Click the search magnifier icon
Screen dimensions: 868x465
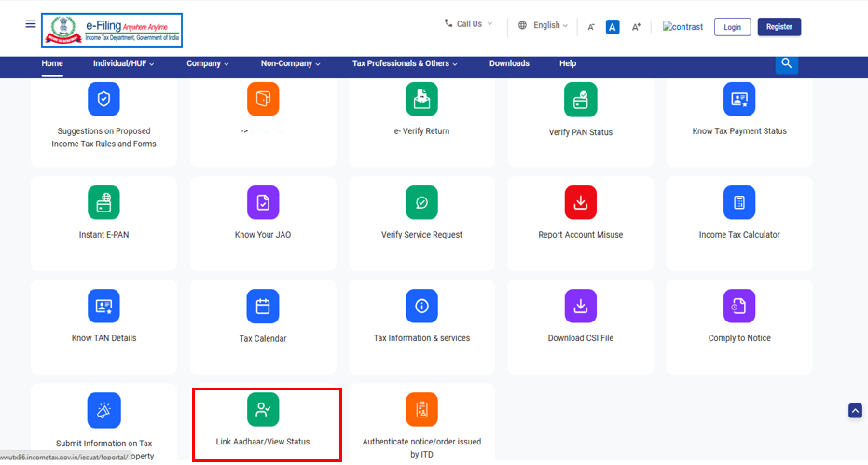click(x=787, y=63)
